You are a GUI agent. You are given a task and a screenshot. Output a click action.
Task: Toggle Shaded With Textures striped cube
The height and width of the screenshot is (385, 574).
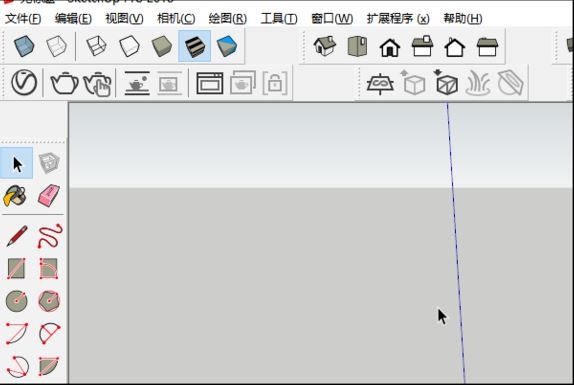194,46
